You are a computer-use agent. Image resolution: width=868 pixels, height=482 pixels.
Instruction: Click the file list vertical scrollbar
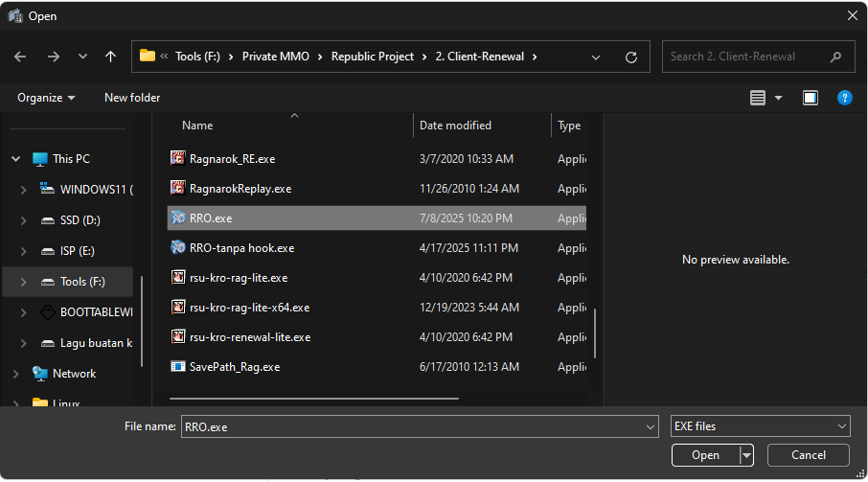(x=595, y=333)
